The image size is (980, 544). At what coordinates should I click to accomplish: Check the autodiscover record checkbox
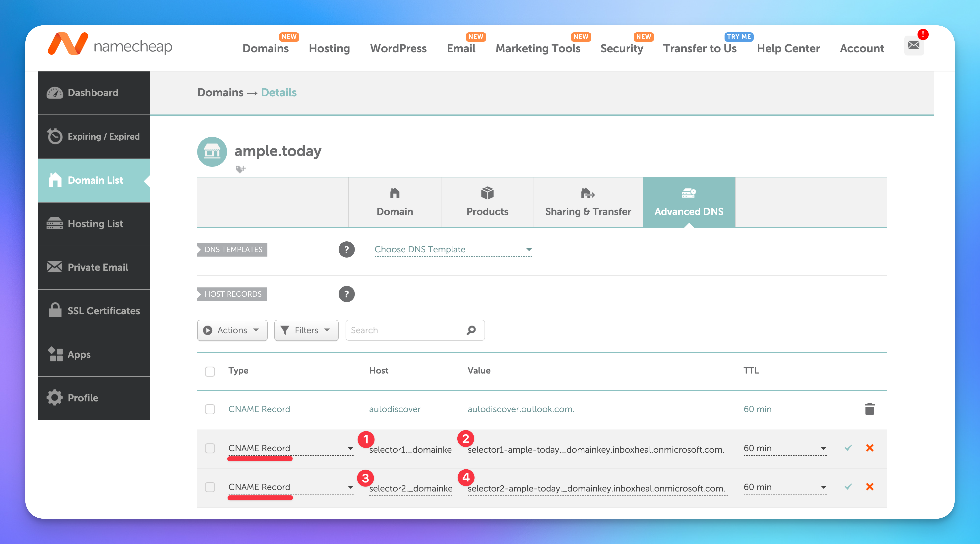coord(210,409)
